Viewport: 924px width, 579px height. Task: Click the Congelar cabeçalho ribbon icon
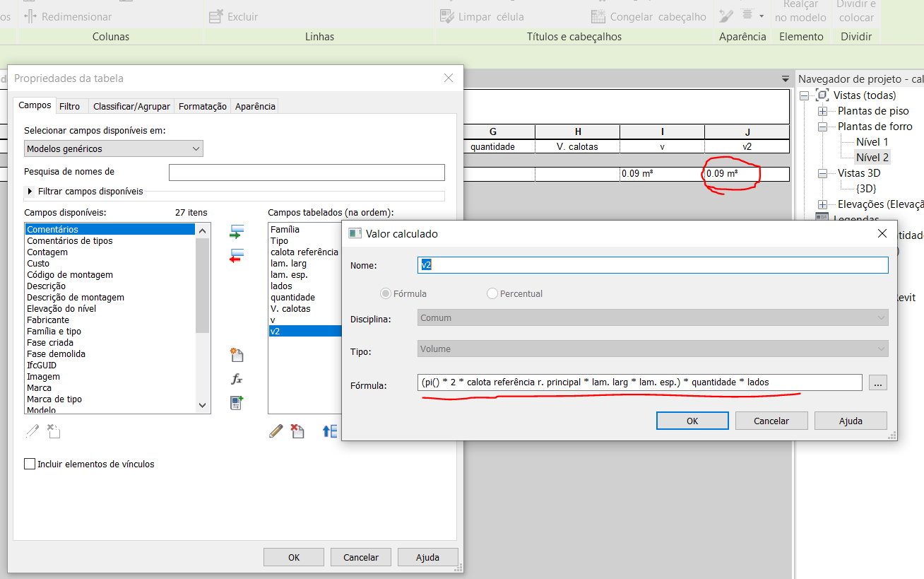point(598,16)
